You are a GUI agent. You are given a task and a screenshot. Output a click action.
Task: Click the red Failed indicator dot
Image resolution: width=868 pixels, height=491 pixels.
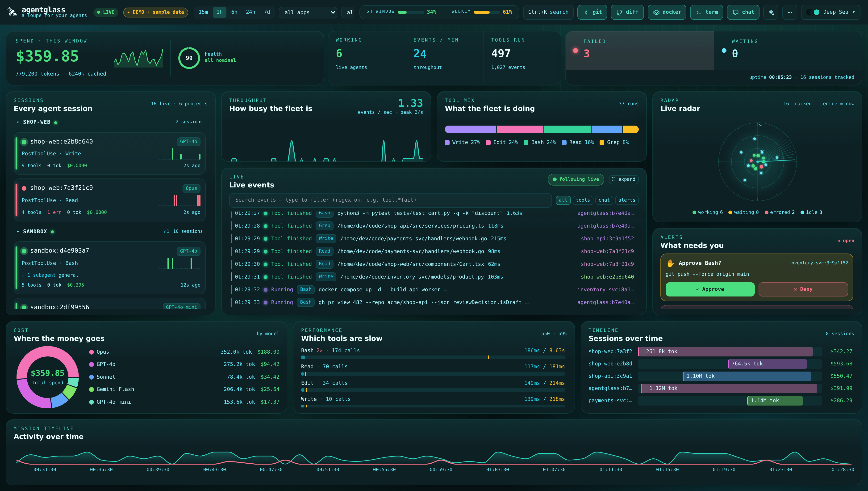tap(576, 51)
